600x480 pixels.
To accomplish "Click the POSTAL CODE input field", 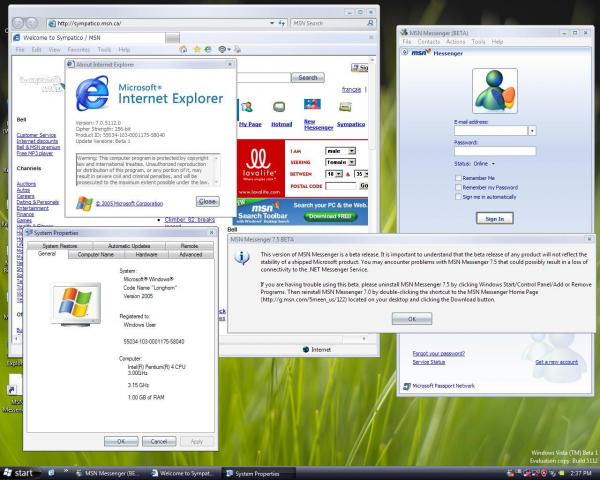I will coord(341,186).
